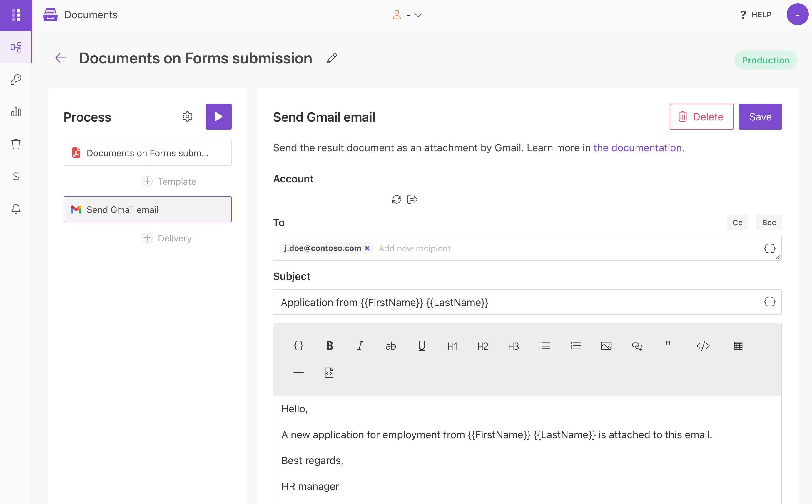812x504 pixels.
Task: Insert an image in the email body
Action: click(606, 346)
